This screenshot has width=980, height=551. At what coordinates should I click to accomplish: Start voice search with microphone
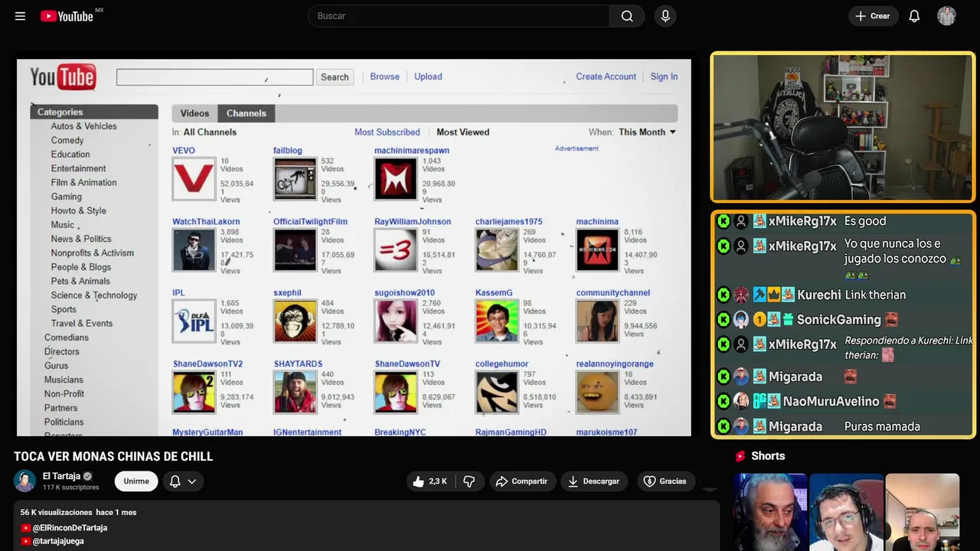[x=665, y=16]
